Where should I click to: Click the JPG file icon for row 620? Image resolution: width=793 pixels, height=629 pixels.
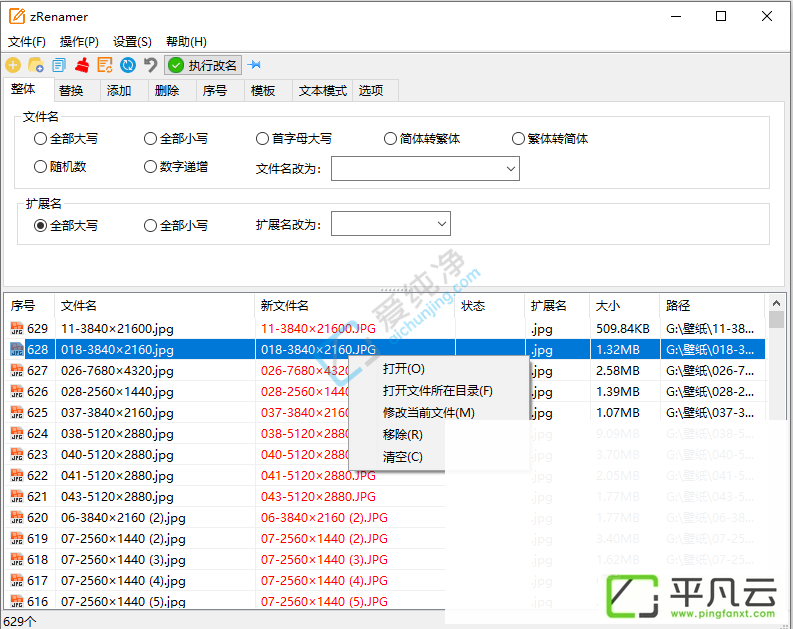[17, 518]
